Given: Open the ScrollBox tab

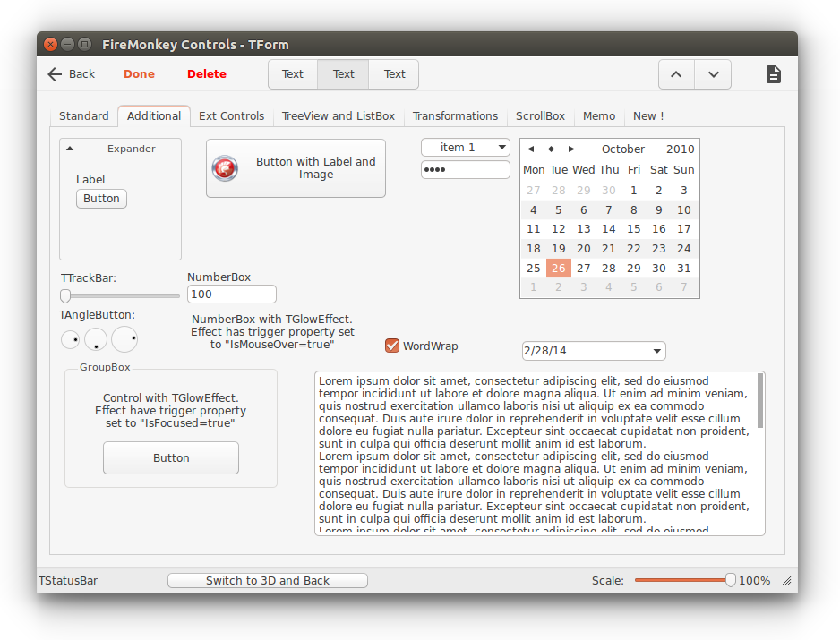Looking at the screenshot, I should pos(540,116).
